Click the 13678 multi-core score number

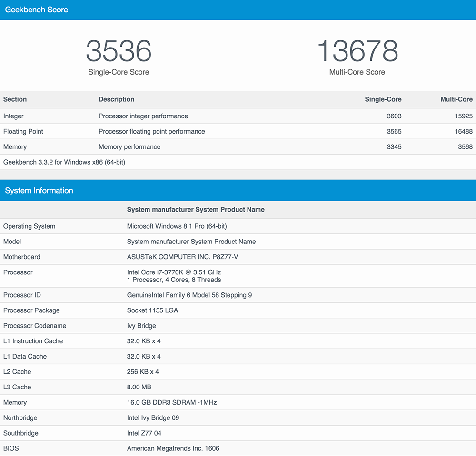pos(357,51)
